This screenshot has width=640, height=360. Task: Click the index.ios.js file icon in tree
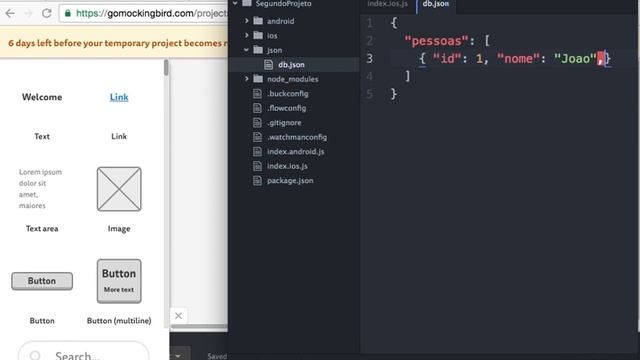tap(257, 166)
